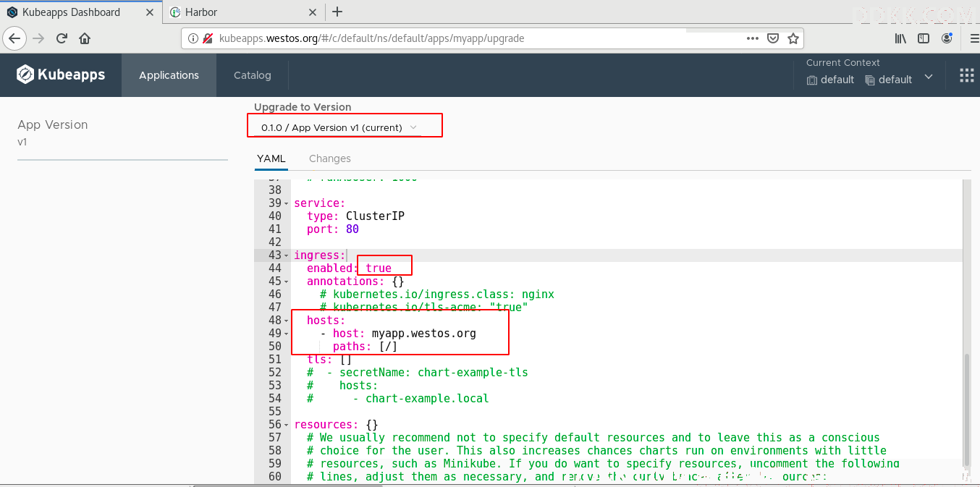The height and width of the screenshot is (487, 980).
Task: Open the Catalog navigation item
Action: point(253,75)
